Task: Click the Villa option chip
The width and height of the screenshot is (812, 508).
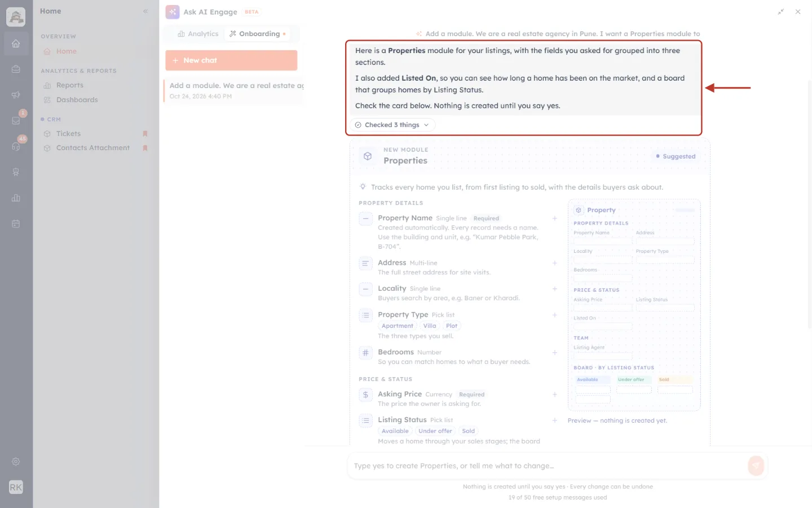Action: coord(430,326)
